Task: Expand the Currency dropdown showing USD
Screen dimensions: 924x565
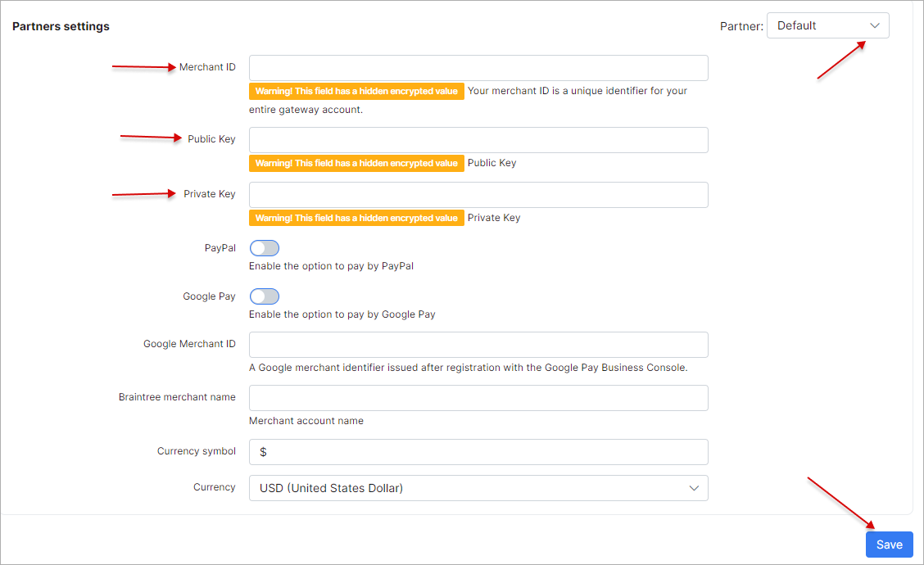Action: (478, 488)
